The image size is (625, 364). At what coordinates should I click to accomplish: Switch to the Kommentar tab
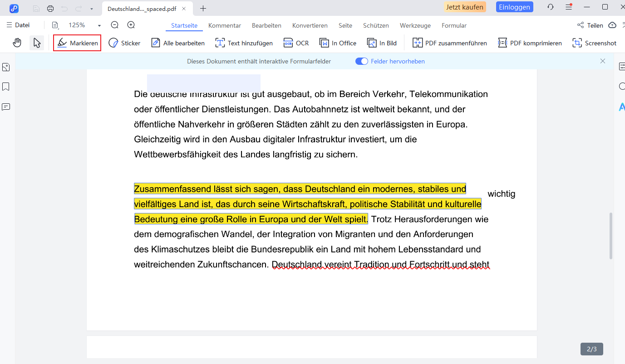[x=225, y=25]
